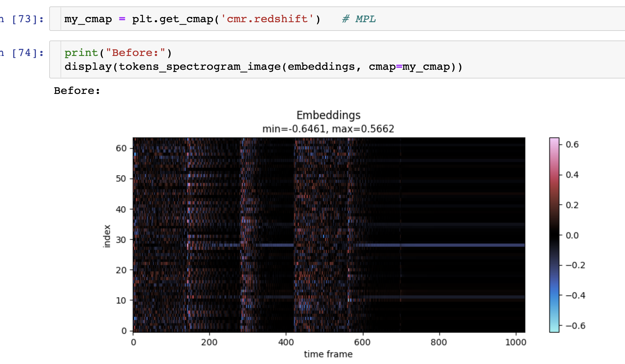
Task: Click the 1000 x-axis tick label
Action: (516, 342)
